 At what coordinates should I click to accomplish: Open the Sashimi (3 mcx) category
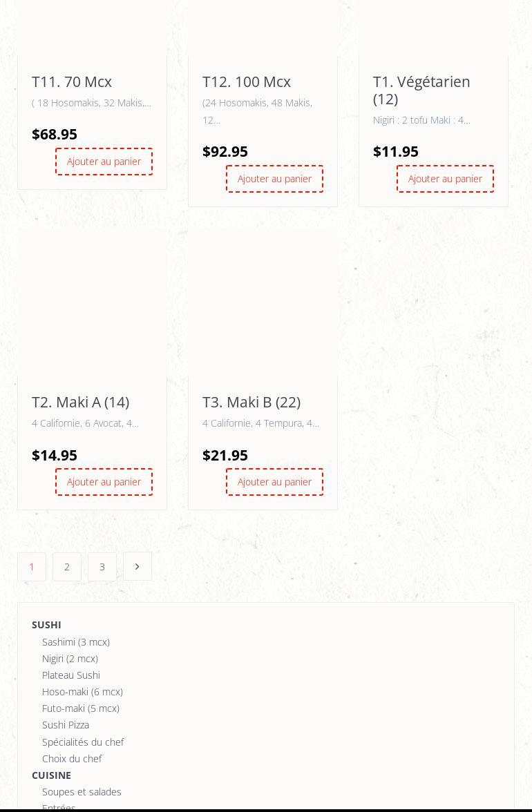tap(76, 642)
